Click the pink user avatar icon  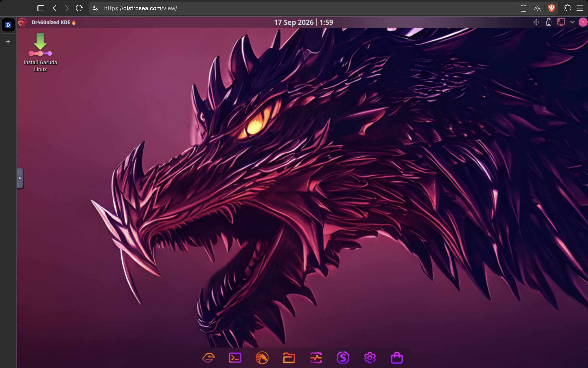[583, 22]
